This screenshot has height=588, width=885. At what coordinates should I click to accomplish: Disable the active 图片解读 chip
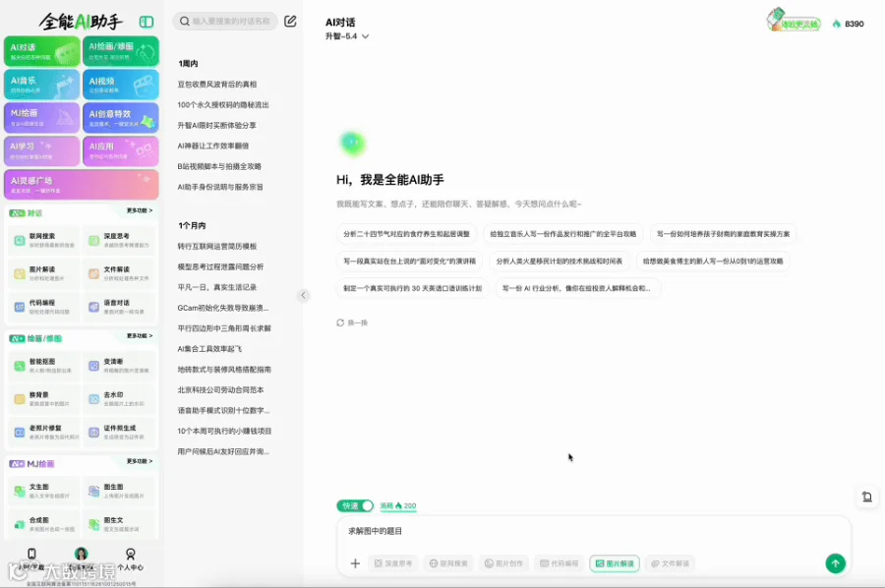(x=615, y=563)
